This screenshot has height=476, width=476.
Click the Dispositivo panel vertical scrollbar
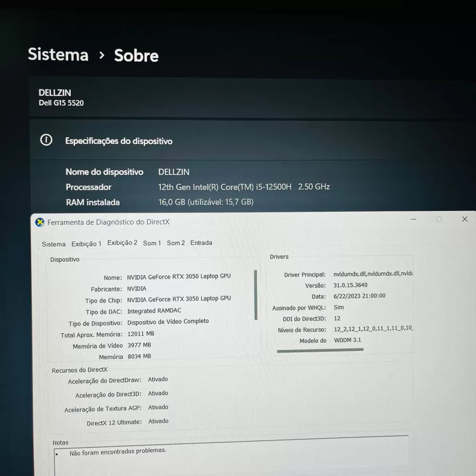tap(256, 295)
